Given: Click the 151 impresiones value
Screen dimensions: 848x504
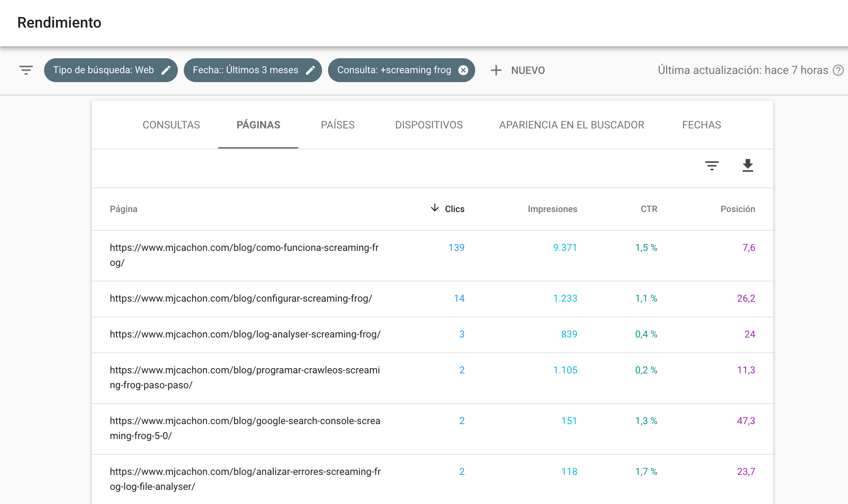Looking at the screenshot, I should [x=569, y=421].
